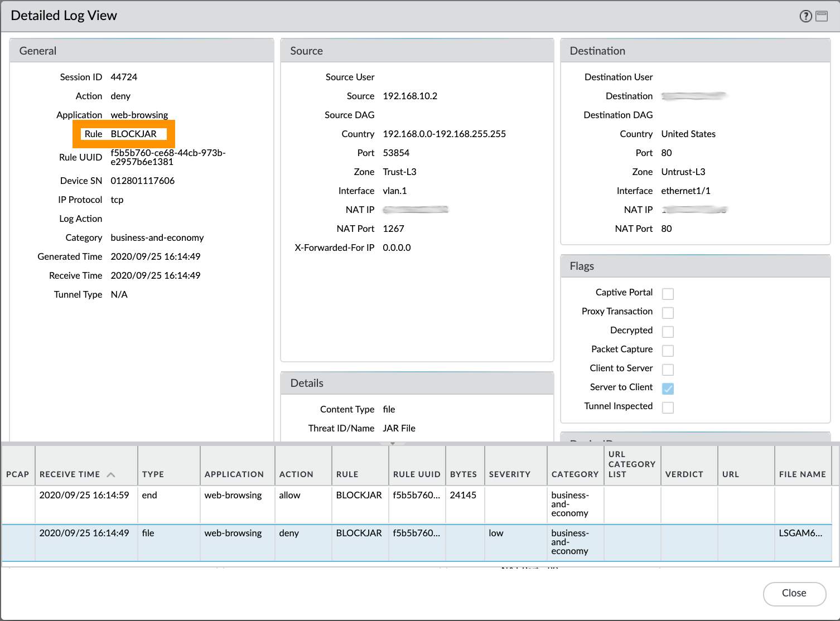Toggle the Packet Capture flag

coord(668,350)
